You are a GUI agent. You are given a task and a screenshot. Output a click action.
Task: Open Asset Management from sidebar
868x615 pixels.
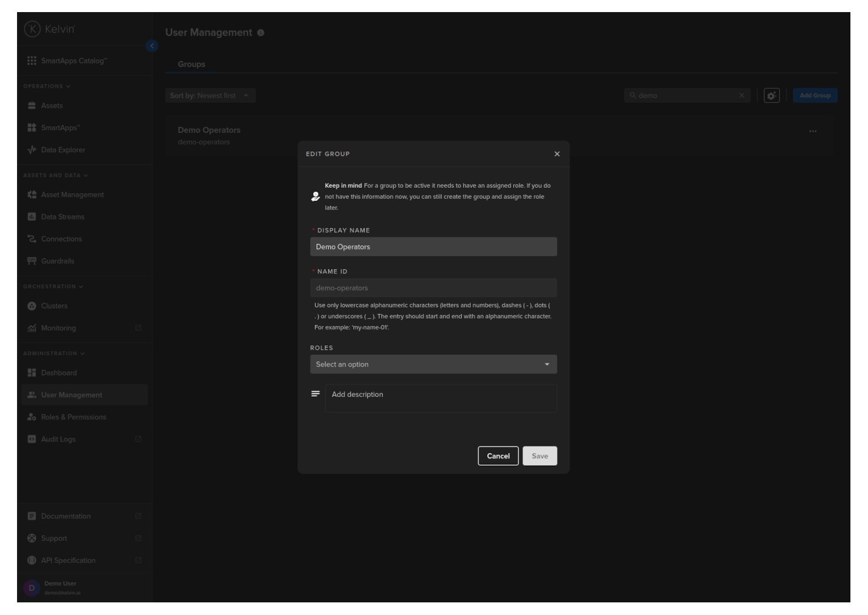72,195
